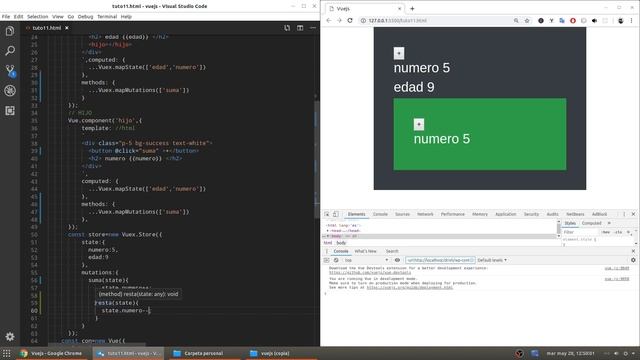Open the Explorer view in VS Code
The width and height of the screenshot is (640, 360).
point(10,31)
